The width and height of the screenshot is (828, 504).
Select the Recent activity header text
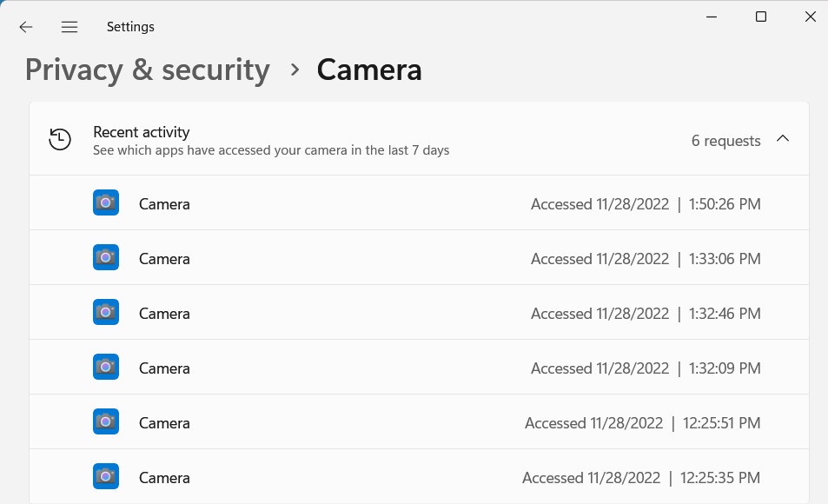click(142, 132)
